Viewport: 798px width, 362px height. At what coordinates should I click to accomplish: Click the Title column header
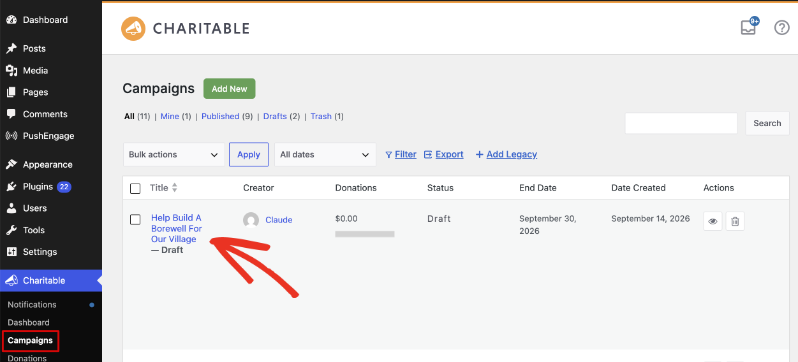(x=159, y=188)
